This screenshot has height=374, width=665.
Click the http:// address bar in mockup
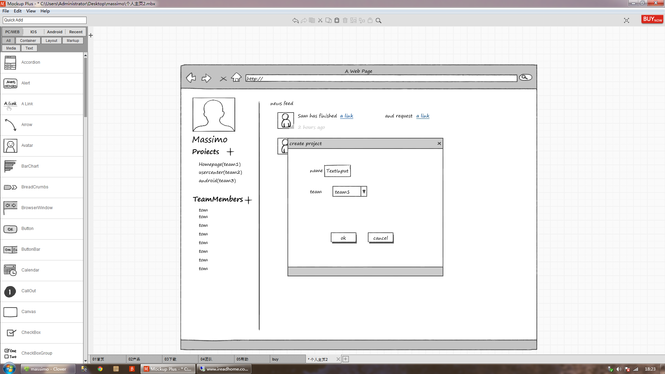(x=381, y=78)
